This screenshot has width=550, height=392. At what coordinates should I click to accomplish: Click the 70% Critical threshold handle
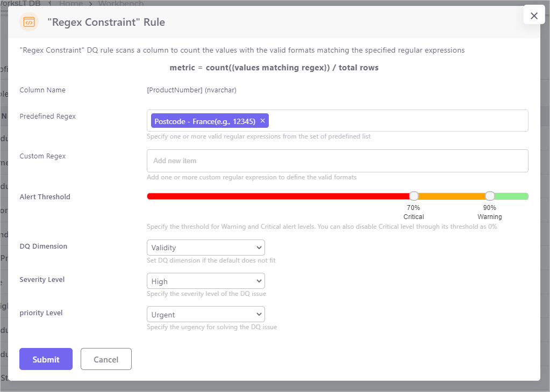click(413, 196)
